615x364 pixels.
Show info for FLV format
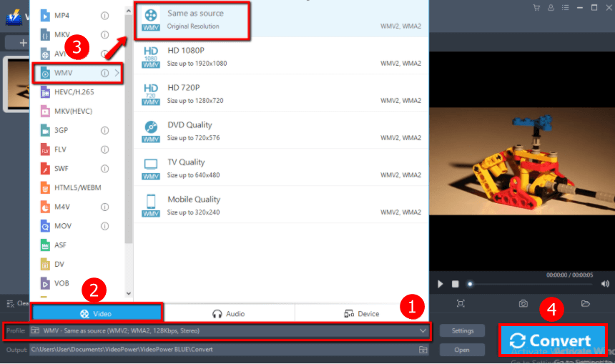point(104,149)
